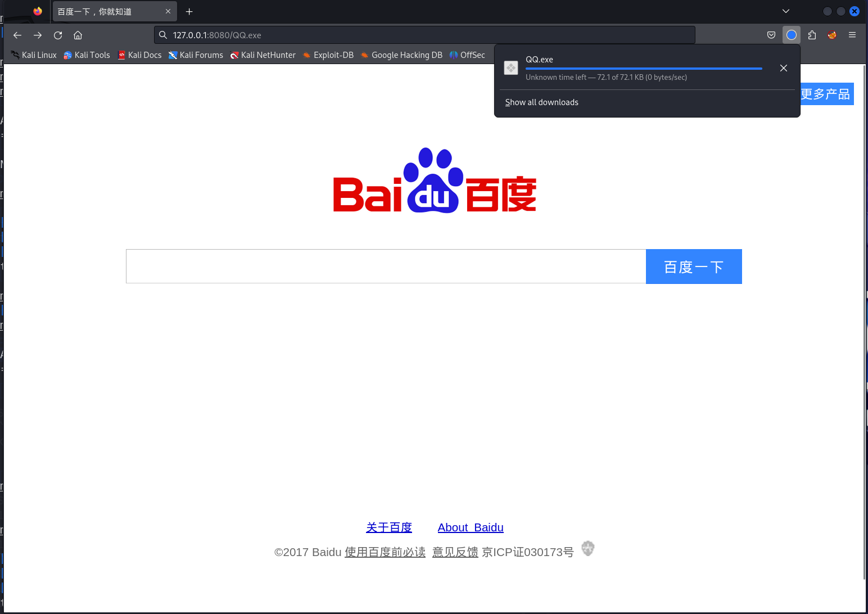The width and height of the screenshot is (868, 614).
Task: Click the search icon in the address bar
Action: [163, 35]
